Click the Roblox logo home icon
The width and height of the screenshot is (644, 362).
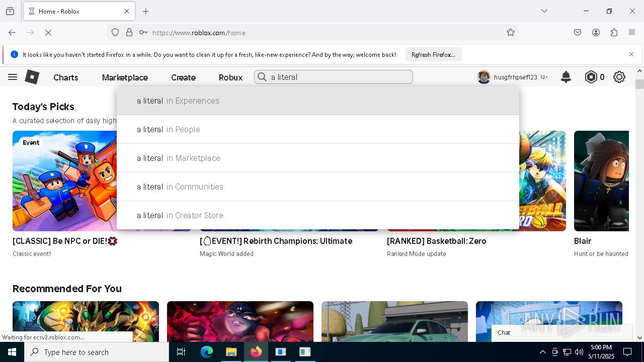(x=32, y=77)
